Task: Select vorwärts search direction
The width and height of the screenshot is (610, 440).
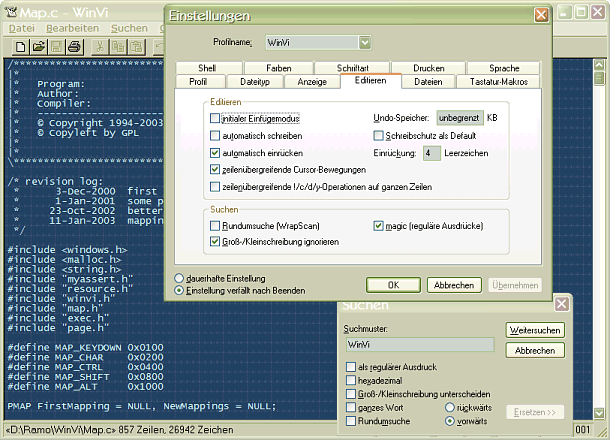Action: (x=450, y=421)
